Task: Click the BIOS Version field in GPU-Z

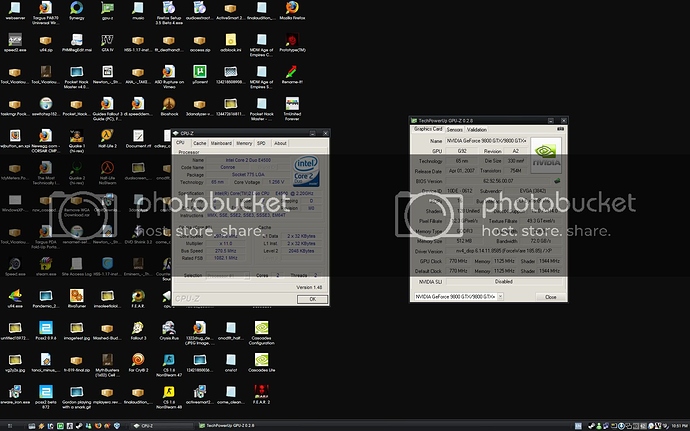Action: (499, 181)
